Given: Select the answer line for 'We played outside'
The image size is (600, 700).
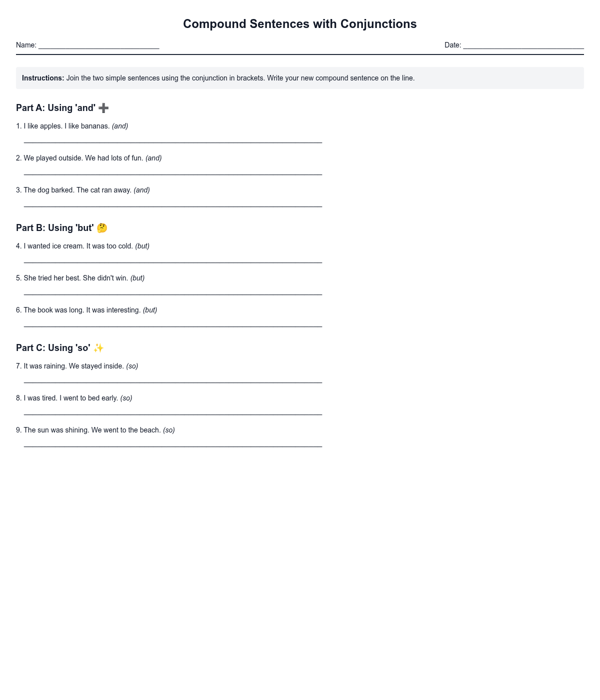Looking at the screenshot, I should [x=172, y=170].
